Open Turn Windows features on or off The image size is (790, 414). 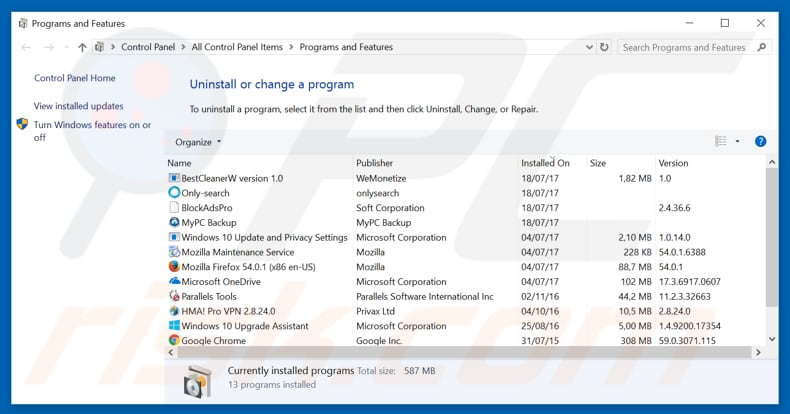click(x=92, y=131)
